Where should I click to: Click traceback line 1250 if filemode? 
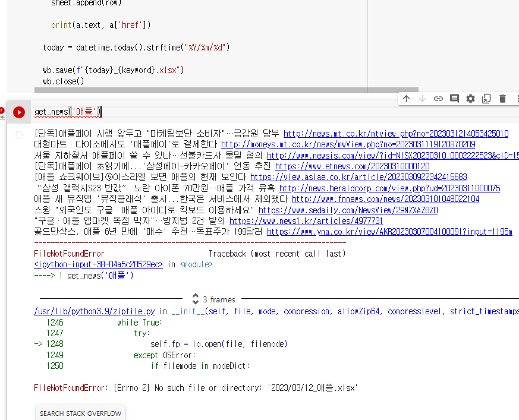[200, 366]
